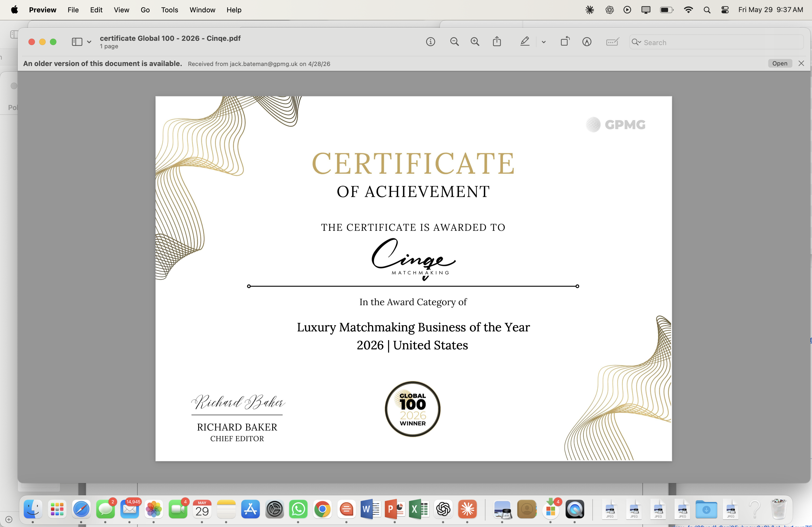Screen dimensions: 812x527
Task: Open the View menu
Action: [121, 10]
